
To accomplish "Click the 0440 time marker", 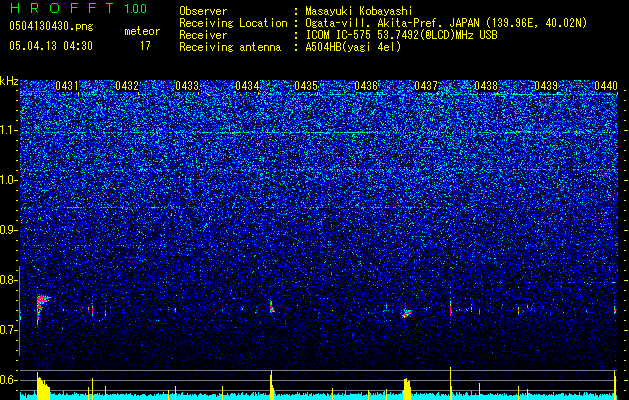I will (x=606, y=86).
